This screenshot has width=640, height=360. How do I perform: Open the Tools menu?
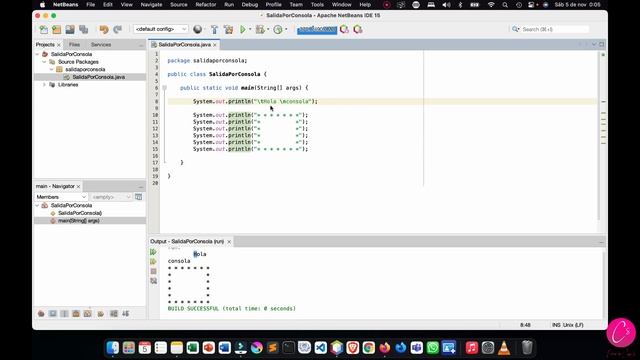pos(317,5)
